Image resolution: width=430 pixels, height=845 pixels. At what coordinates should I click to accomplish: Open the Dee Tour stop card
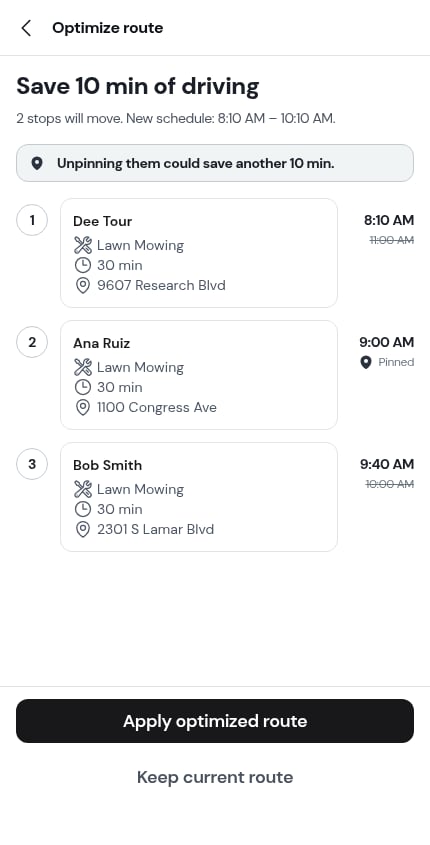(199, 253)
